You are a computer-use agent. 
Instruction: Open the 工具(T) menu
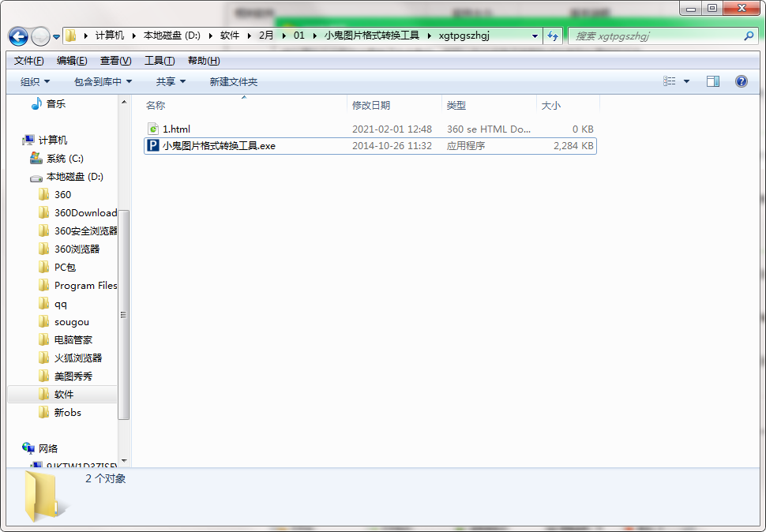pos(160,61)
